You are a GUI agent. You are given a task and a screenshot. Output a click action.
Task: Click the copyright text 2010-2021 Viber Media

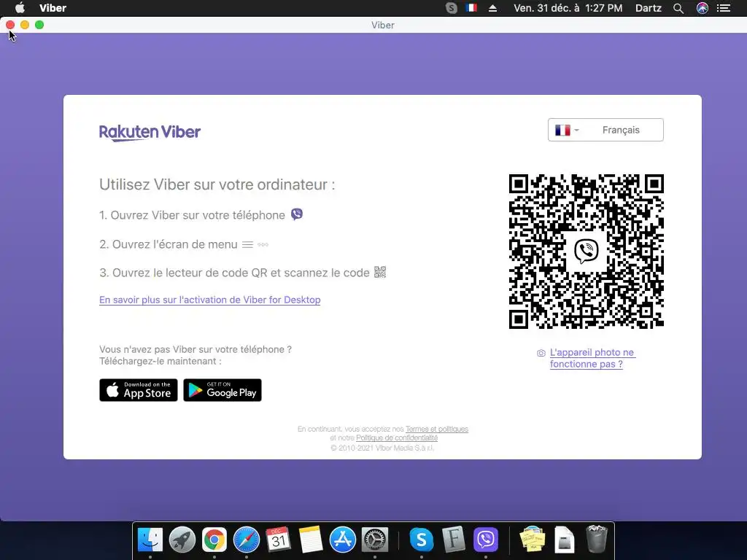point(382,448)
